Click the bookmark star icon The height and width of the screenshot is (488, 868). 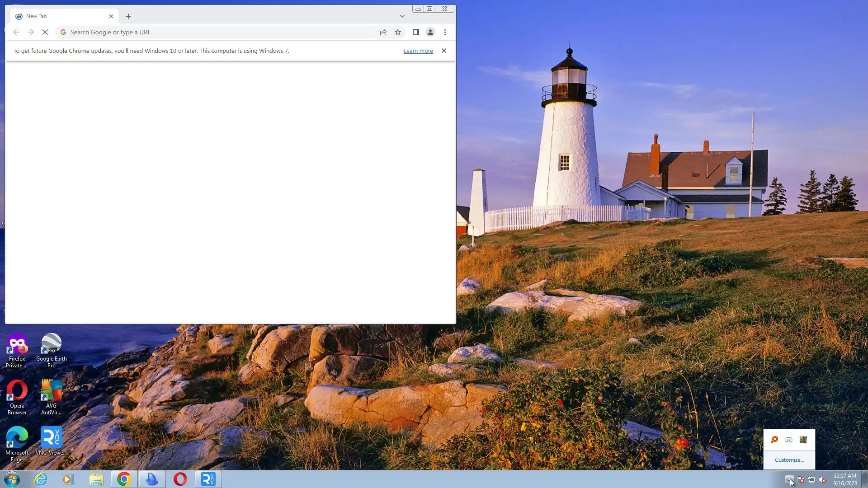coord(398,32)
